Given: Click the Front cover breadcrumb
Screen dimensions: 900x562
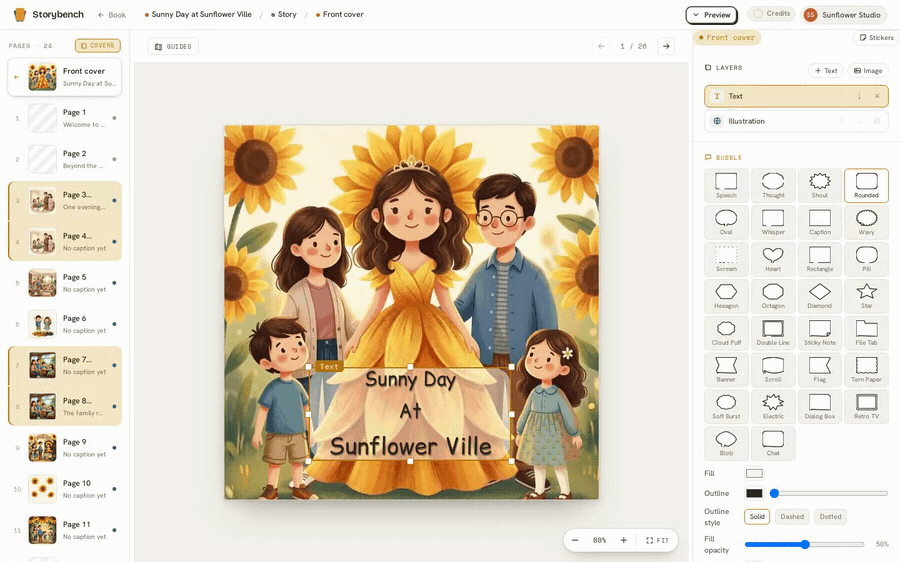Looking at the screenshot, I should pyautogui.click(x=339, y=14).
